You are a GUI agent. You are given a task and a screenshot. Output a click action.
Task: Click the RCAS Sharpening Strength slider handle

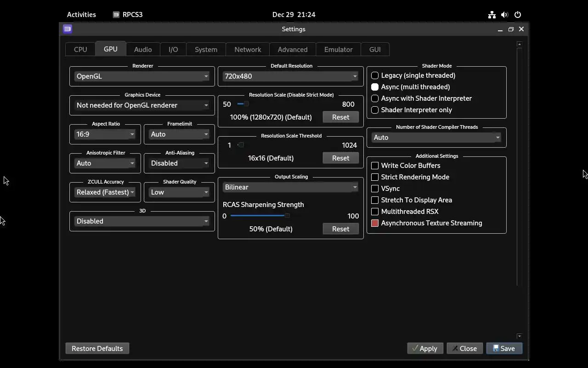(287, 216)
